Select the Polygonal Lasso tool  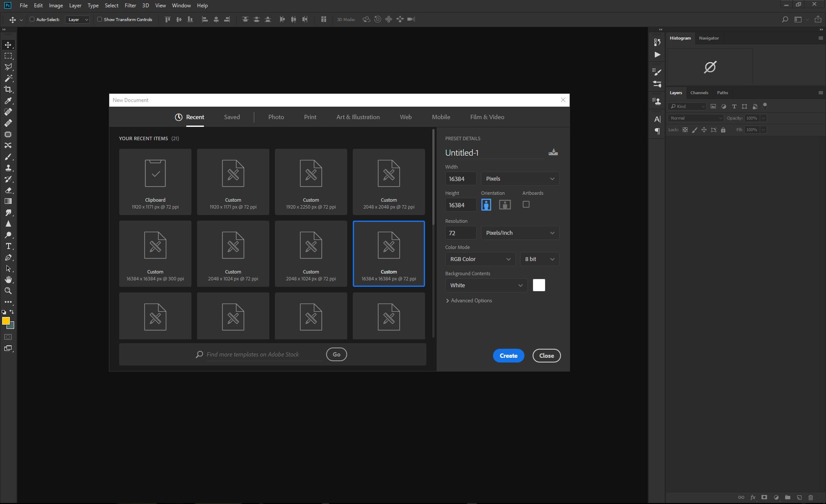point(8,67)
